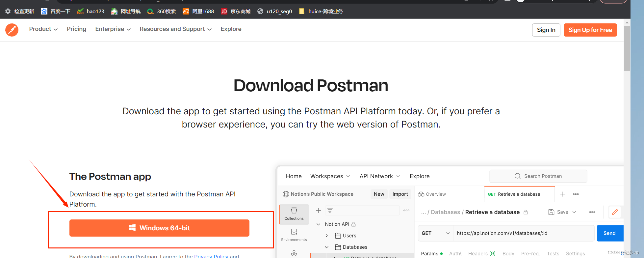Click the Databases breadcrumb

point(445,212)
